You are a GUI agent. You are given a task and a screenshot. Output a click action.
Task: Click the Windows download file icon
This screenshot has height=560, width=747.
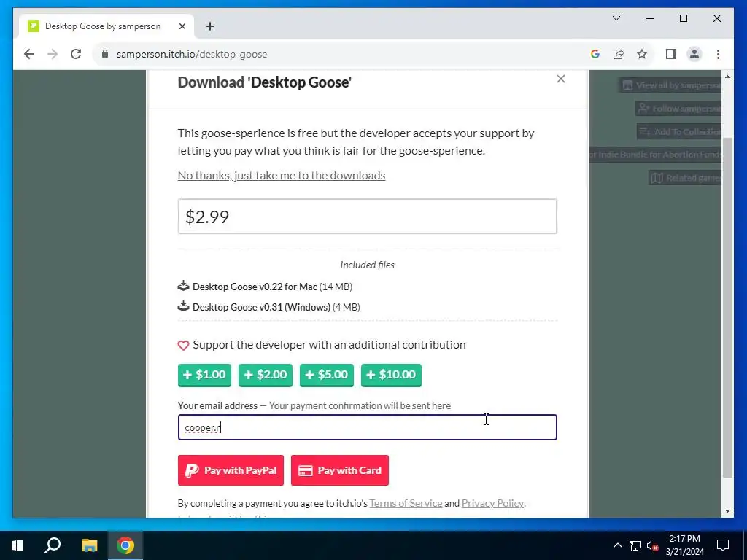[183, 307]
